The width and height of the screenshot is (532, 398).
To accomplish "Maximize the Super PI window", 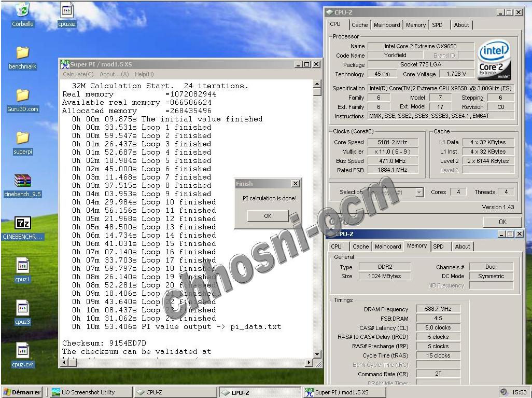I will point(307,64).
